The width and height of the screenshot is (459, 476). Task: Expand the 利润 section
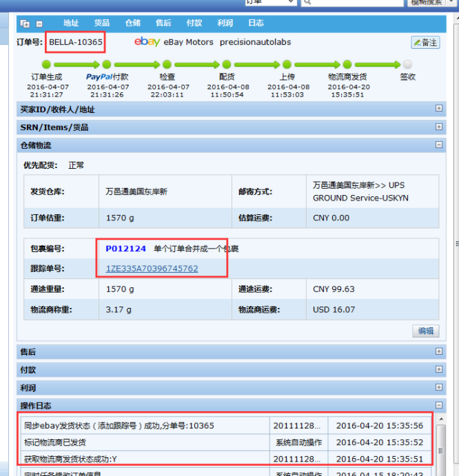pos(438,387)
